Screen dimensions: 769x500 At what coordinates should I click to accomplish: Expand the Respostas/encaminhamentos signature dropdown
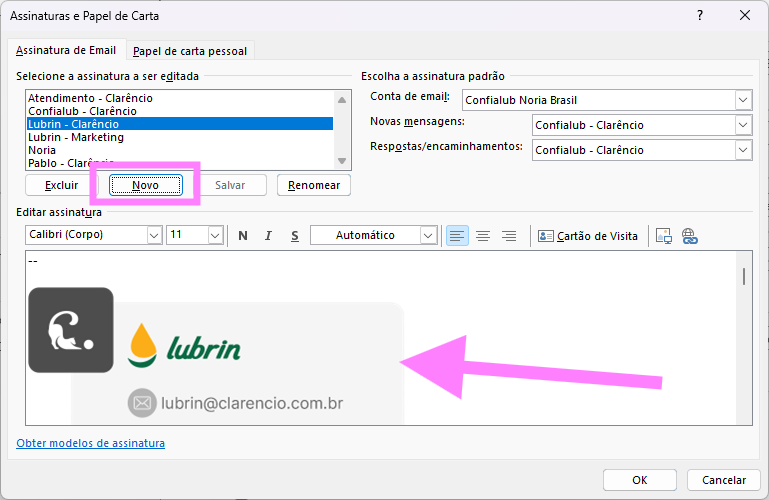click(743, 150)
